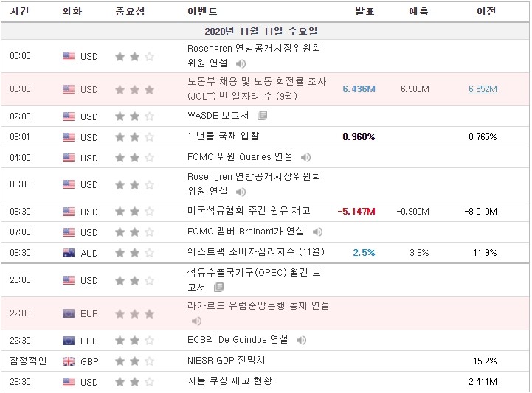Click speaker icon under Lagarde ECB speech
Viewport: 532px width, 393px height.
click(196, 321)
